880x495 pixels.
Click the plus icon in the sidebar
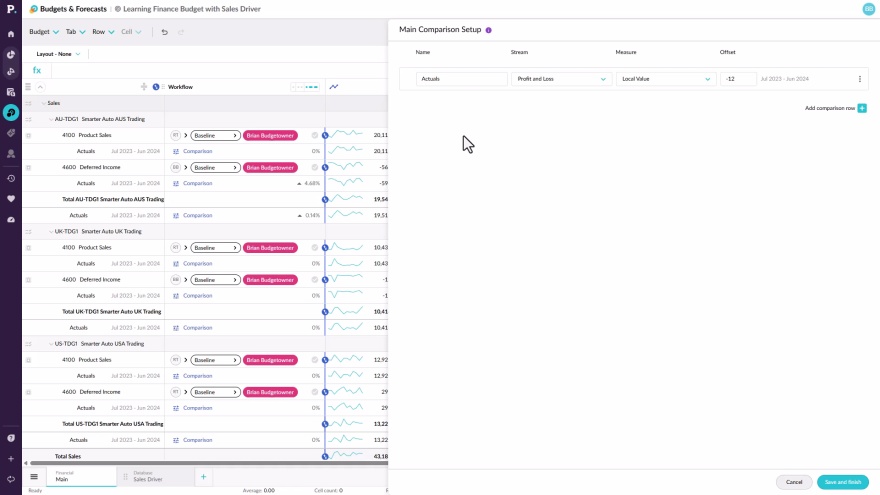pyautogui.click(x=11, y=459)
